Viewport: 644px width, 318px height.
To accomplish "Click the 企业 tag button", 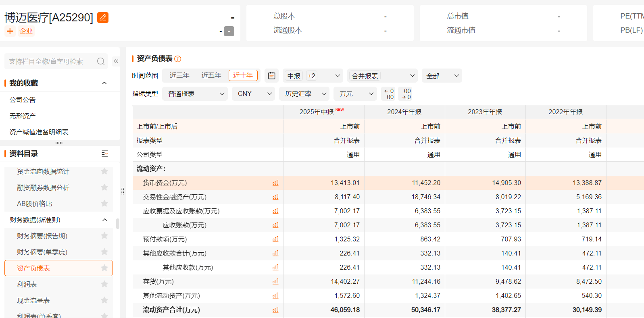I will pyautogui.click(x=26, y=31).
